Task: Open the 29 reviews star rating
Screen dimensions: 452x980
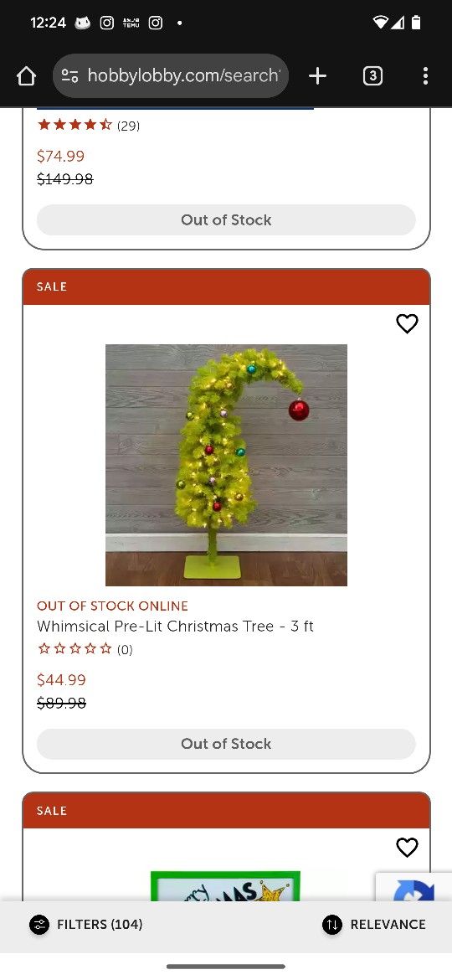Action: 88,126
